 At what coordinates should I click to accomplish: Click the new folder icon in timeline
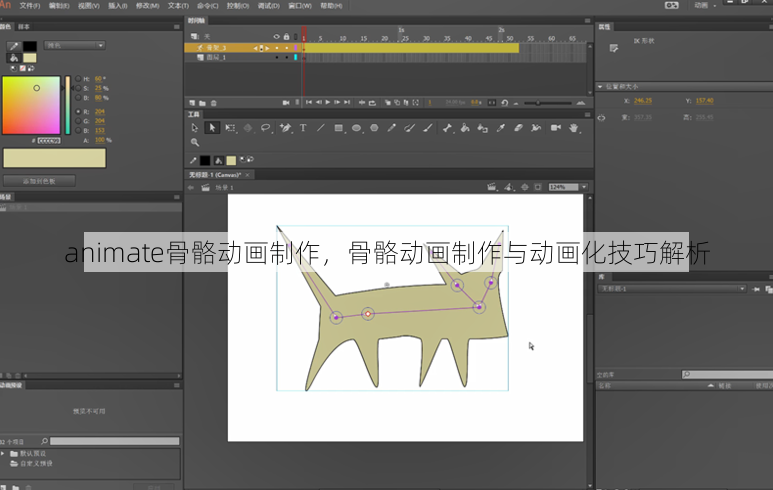click(x=203, y=103)
